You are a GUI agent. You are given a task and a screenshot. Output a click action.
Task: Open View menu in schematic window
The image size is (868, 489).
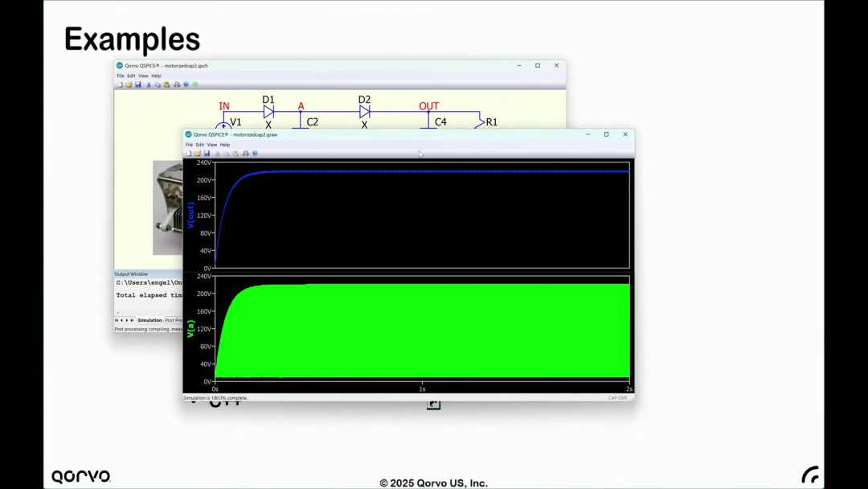coord(143,76)
